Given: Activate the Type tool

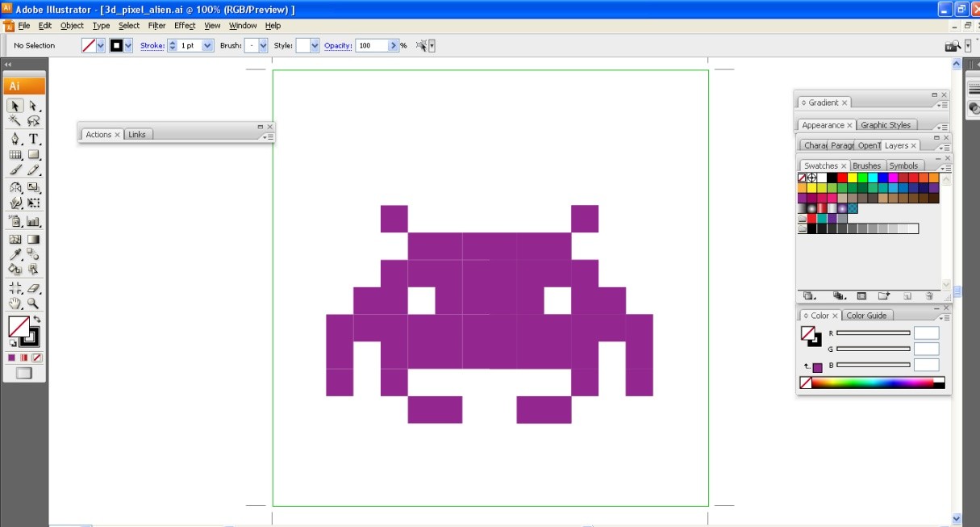Looking at the screenshot, I should 34,139.
